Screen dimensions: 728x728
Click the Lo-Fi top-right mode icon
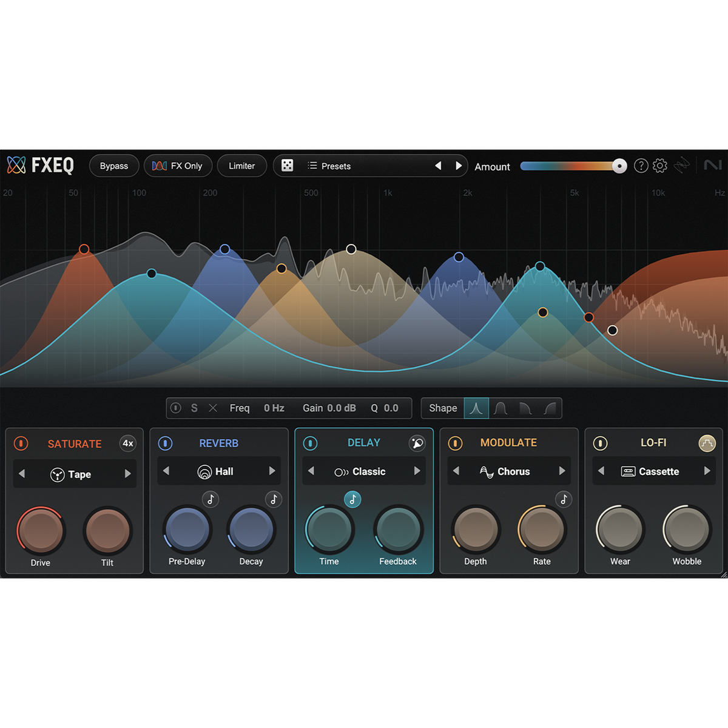pyautogui.click(x=707, y=443)
